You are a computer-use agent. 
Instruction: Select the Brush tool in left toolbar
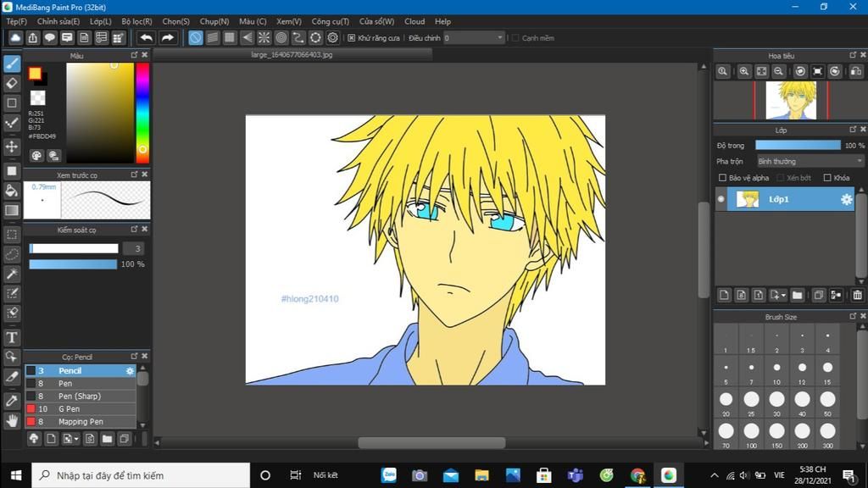tap(12, 64)
